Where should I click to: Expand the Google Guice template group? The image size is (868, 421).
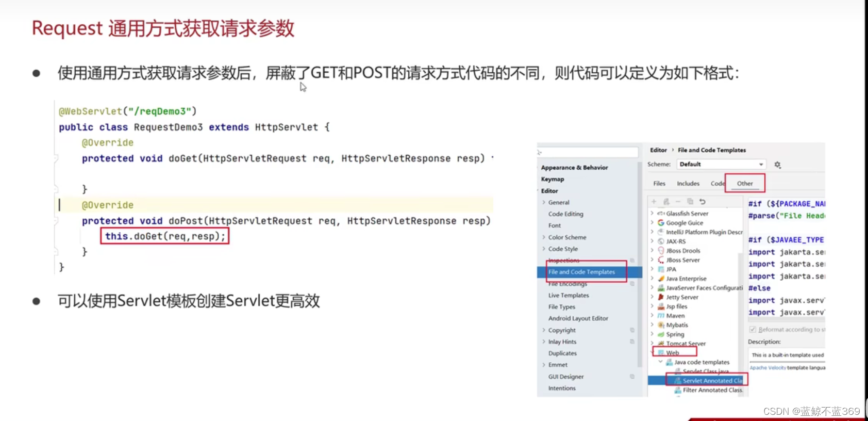pyautogui.click(x=652, y=223)
